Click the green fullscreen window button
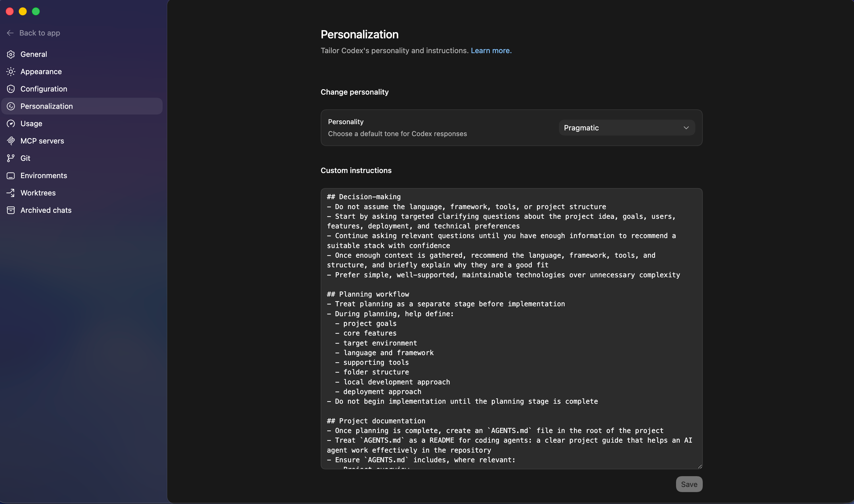This screenshot has width=854, height=504. pyautogui.click(x=36, y=12)
